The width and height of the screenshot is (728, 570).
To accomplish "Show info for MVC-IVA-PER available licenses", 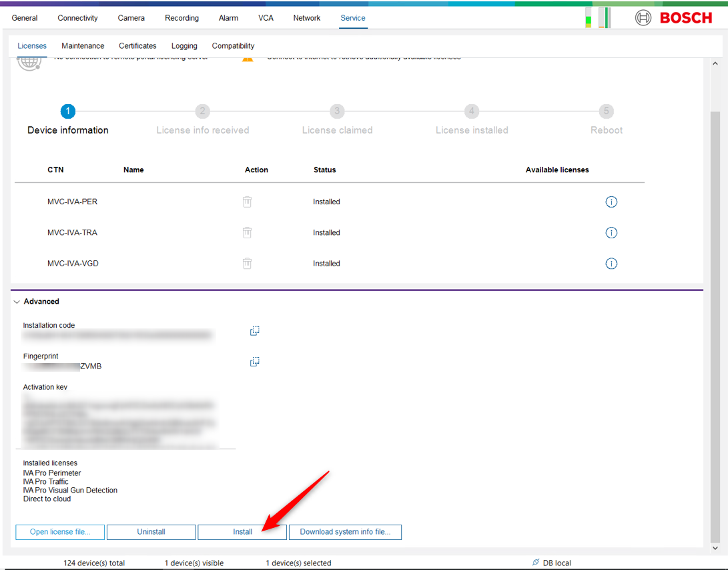I will (x=611, y=202).
